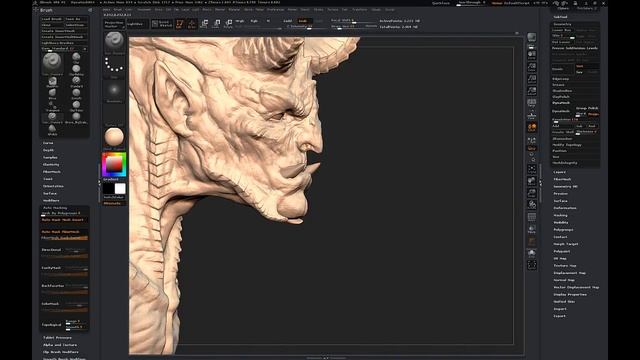Image resolution: width=640 pixels, height=360 pixels.
Task: Open the Preferences menu
Action: (276, 9)
